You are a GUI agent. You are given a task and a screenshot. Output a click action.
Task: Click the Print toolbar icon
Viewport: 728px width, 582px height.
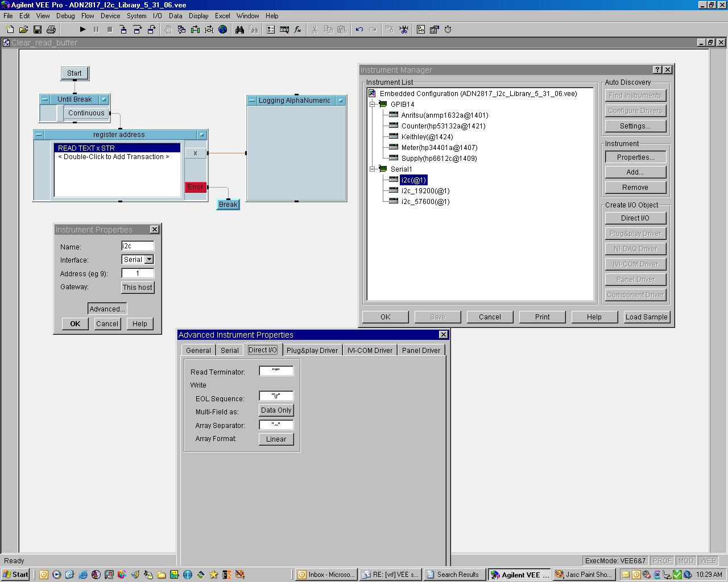pos(51,30)
